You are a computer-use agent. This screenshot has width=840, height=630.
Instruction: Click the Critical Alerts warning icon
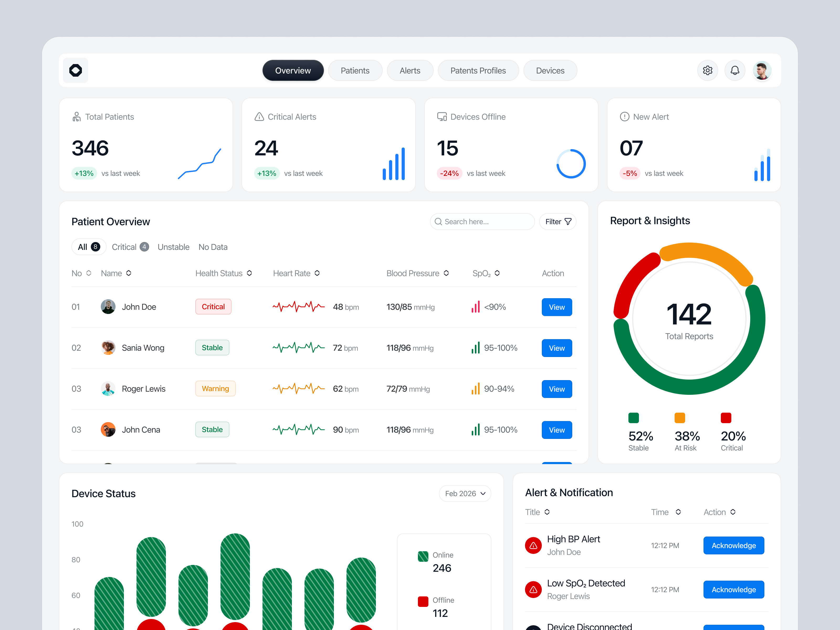[x=259, y=117]
